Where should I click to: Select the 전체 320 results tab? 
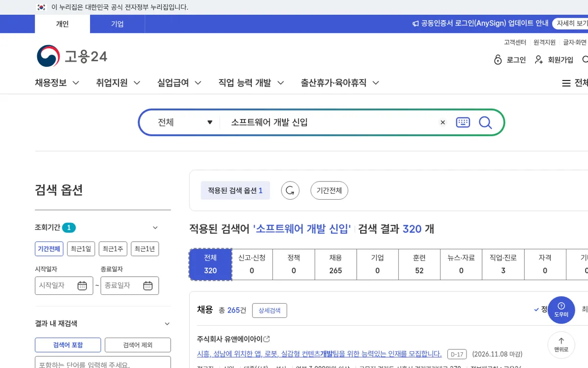tap(210, 264)
